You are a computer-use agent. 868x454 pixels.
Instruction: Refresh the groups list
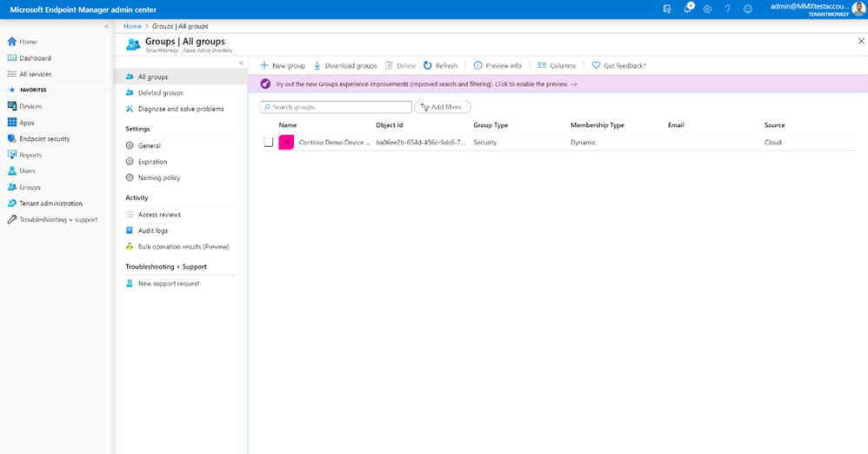click(441, 65)
